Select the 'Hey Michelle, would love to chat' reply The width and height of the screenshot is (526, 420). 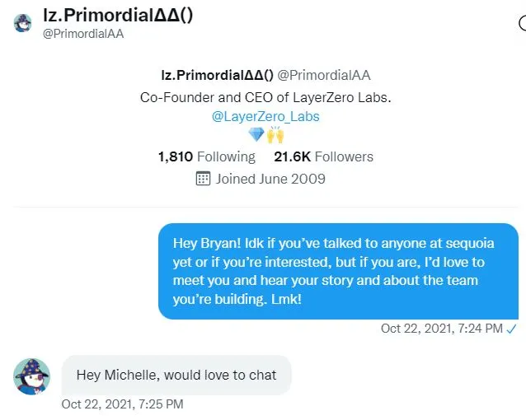pyautogui.click(x=176, y=375)
